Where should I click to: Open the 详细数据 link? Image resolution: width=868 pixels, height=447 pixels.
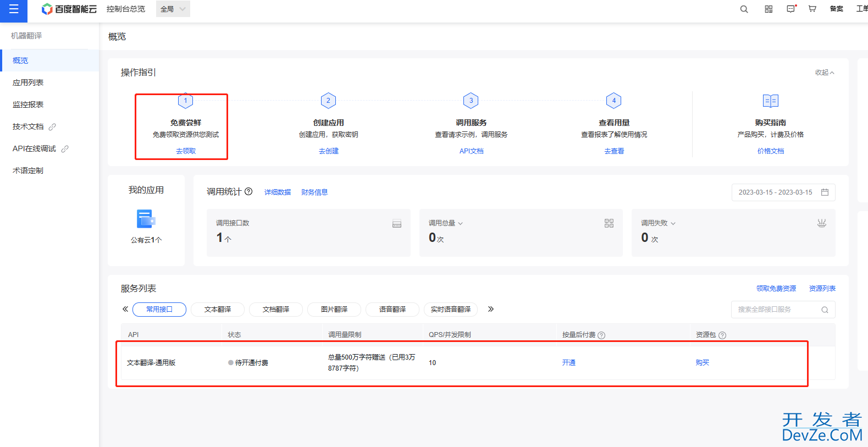[x=278, y=192]
